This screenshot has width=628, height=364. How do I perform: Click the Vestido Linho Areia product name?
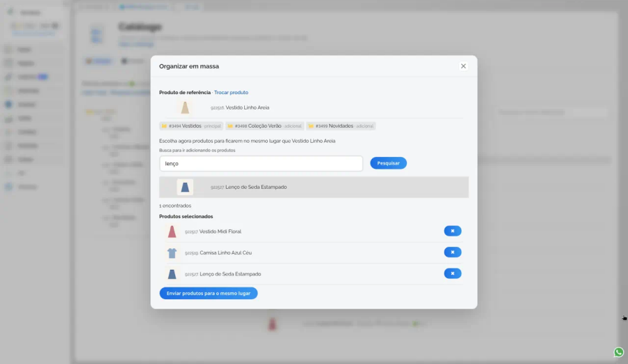[x=247, y=107]
